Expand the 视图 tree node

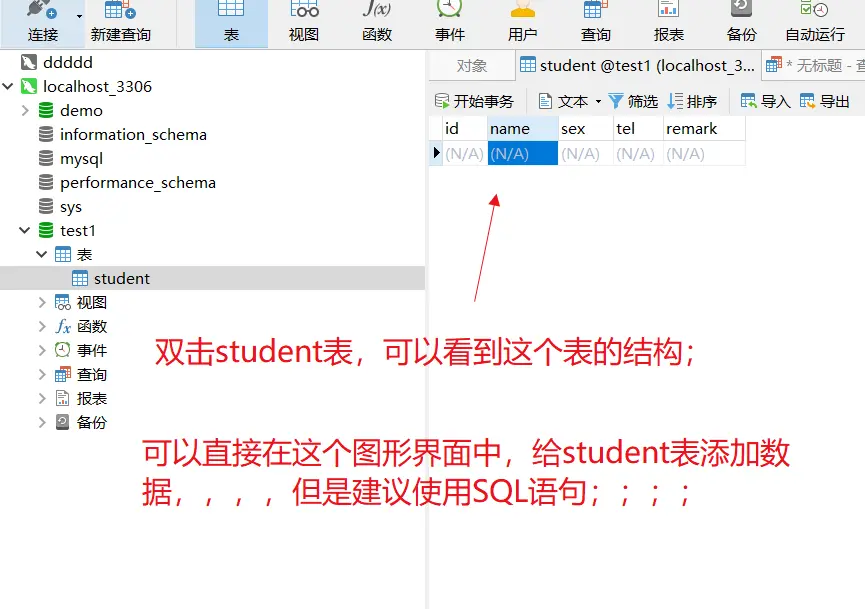[x=42, y=302]
